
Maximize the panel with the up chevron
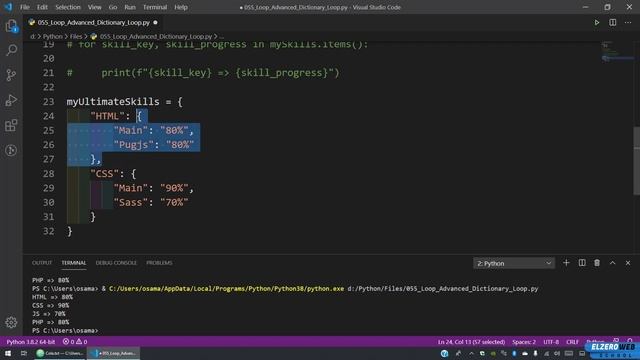click(x=613, y=263)
